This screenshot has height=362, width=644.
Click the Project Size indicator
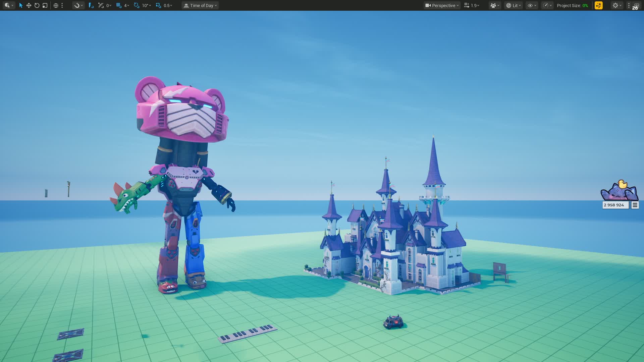pyautogui.click(x=573, y=5)
